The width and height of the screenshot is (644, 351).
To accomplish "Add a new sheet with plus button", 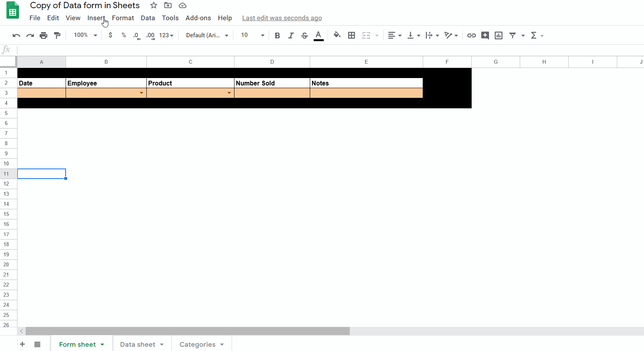I will 23,344.
